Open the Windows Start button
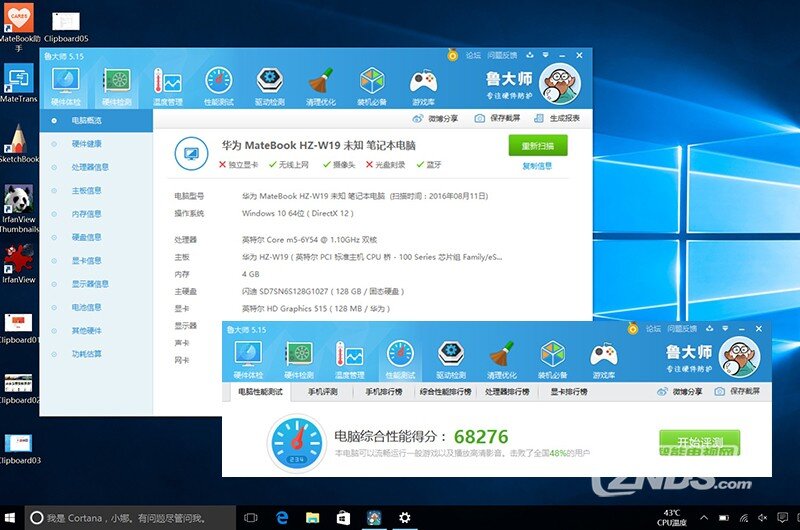Viewport: 800px width, 530px height. point(10,518)
